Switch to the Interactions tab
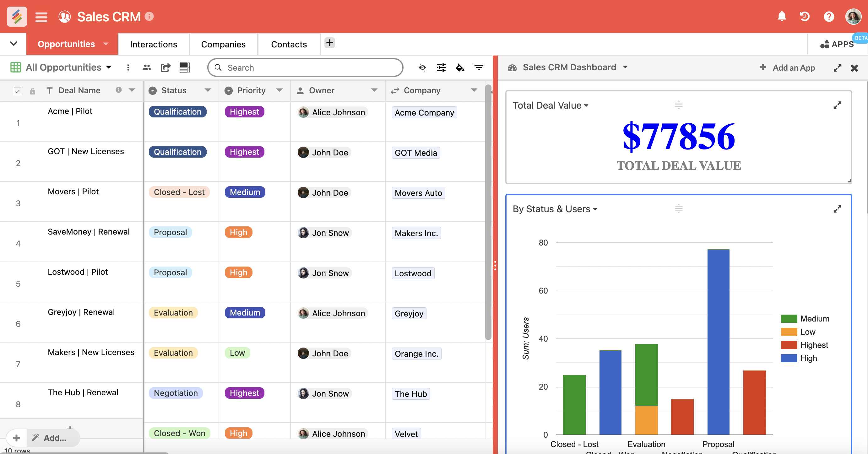 tap(154, 44)
